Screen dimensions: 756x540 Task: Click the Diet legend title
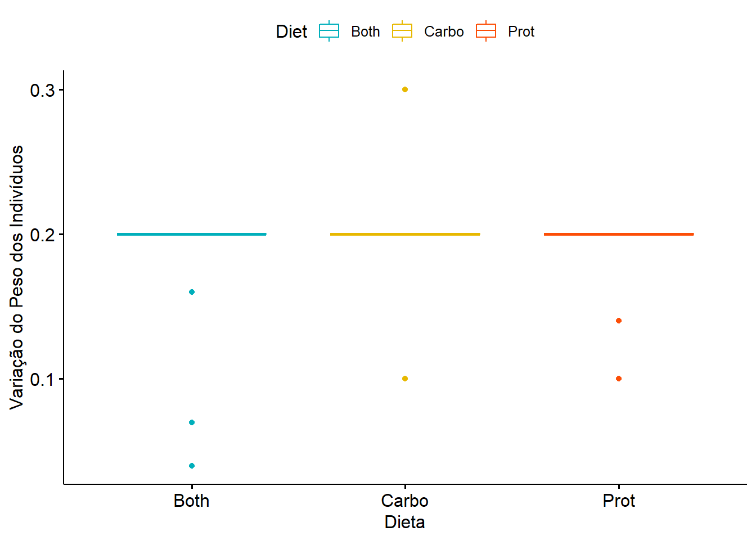[x=291, y=31]
